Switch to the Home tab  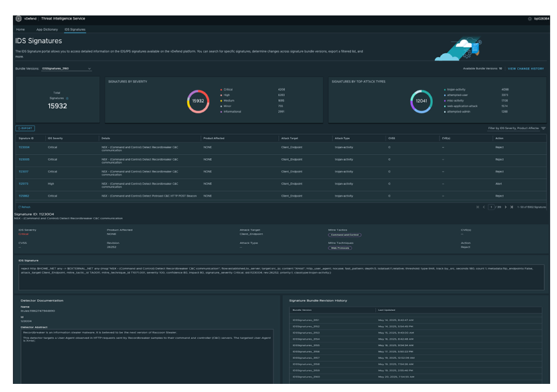pyautogui.click(x=20, y=29)
